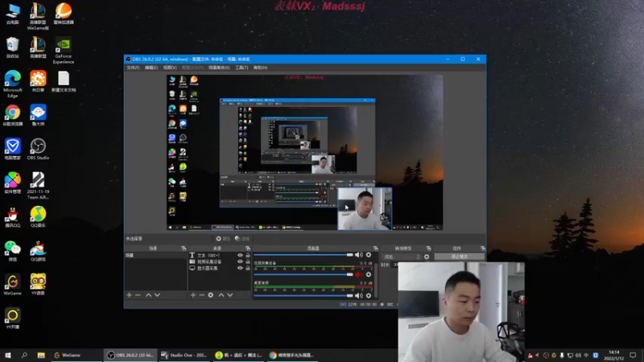The width and height of the screenshot is (644, 362).
Task: Open Scene Collection menu in OBS
Action: point(219,68)
